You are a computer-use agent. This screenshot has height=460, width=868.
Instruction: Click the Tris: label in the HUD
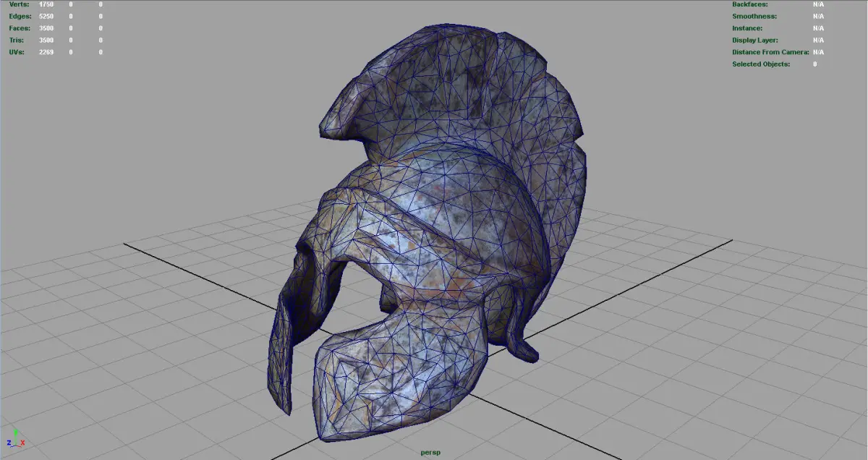pos(17,41)
